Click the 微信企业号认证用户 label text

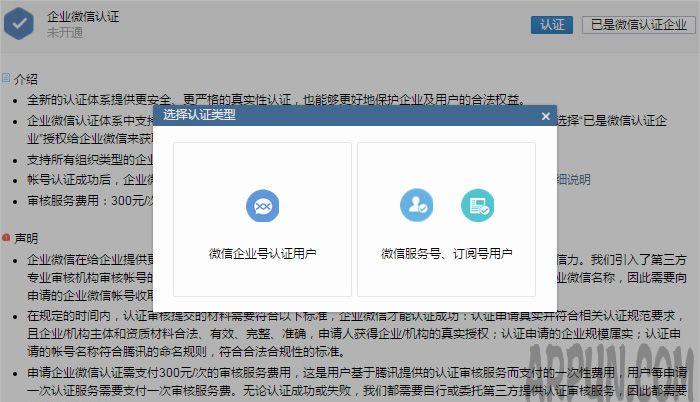pyautogui.click(x=262, y=253)
